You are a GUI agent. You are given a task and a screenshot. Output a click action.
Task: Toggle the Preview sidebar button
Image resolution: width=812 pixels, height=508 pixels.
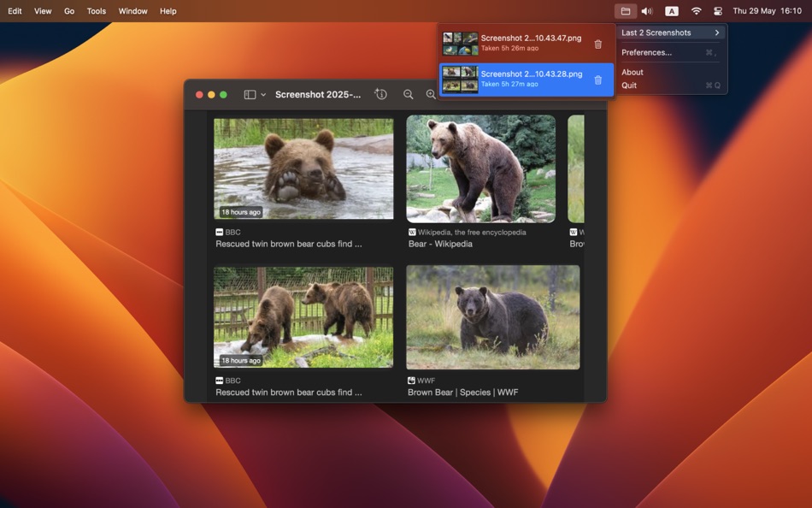coord(250,94)
